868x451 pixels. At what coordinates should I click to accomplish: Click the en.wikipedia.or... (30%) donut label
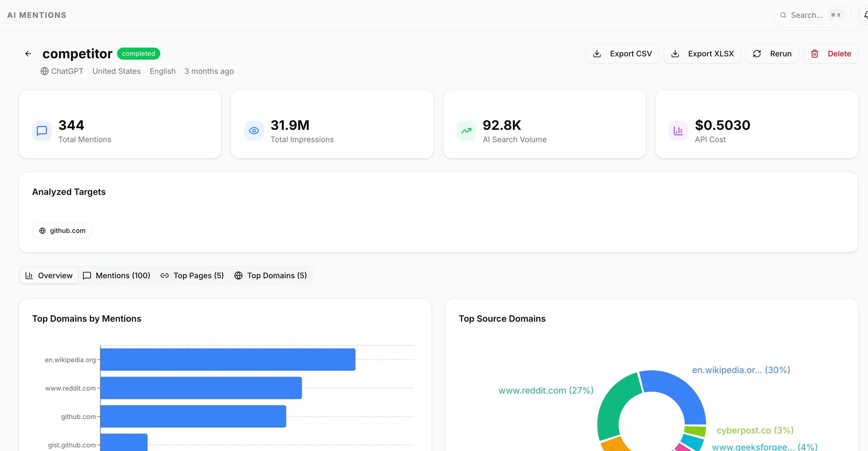pyautogui.click(x=741, y=370)
